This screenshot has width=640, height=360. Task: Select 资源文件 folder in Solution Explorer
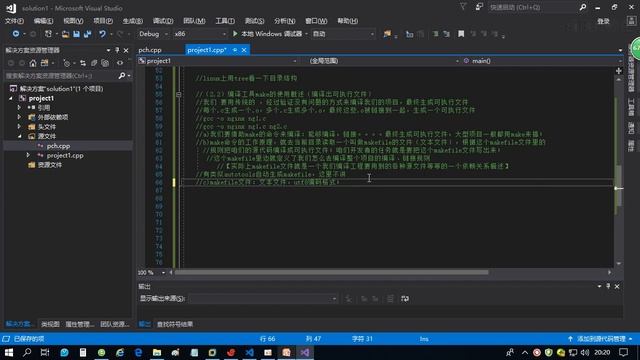tap(50, 165)
